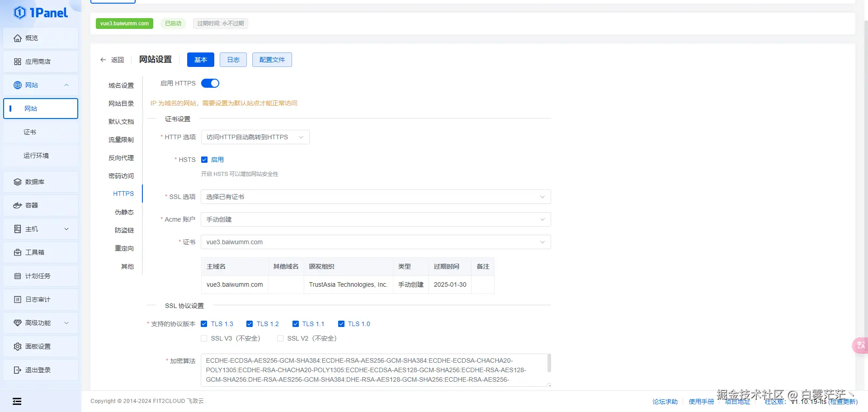Toggle the 启用 HTTPS switch

(210, 83)
